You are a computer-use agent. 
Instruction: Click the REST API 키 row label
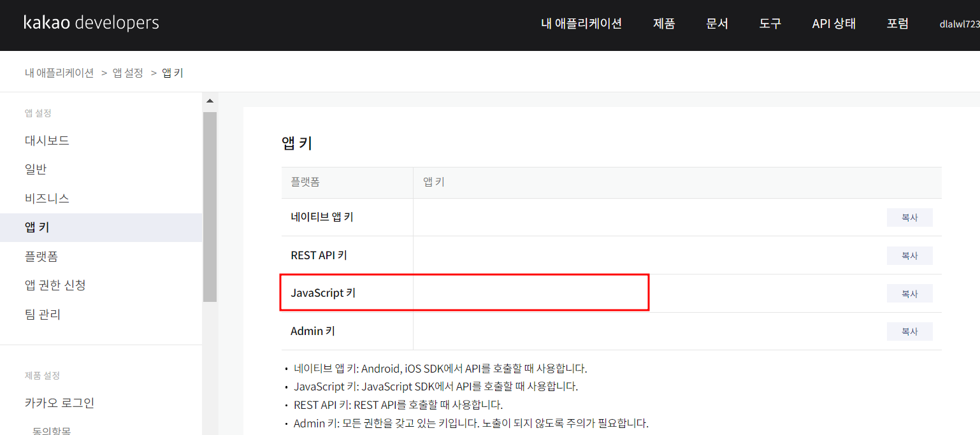[319, 255]
